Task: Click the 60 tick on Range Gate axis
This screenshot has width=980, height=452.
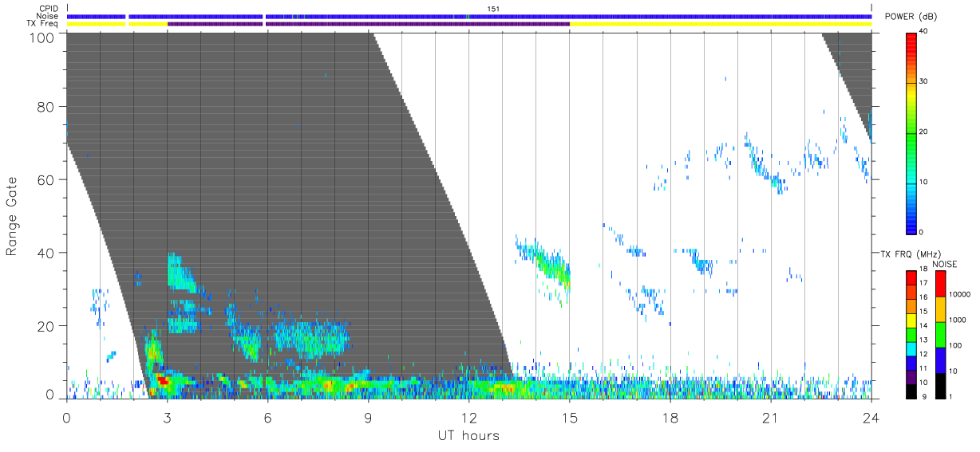Action: point(46,179)
